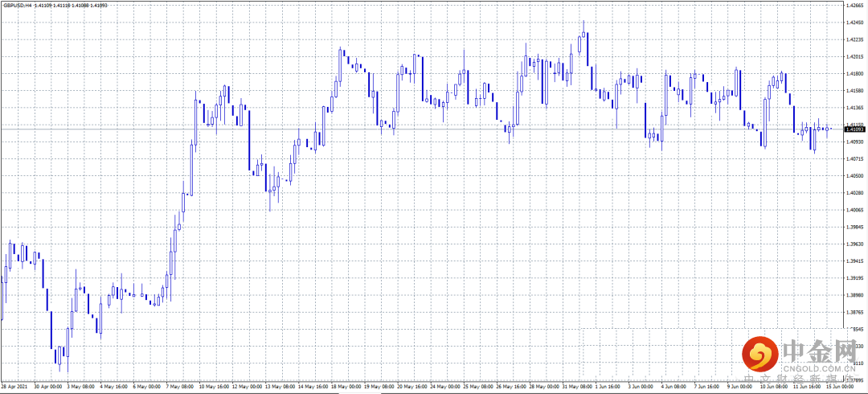
Task: Click the 1.40280 price axis label
Action: pyautogui.click(x=854, y=193)
